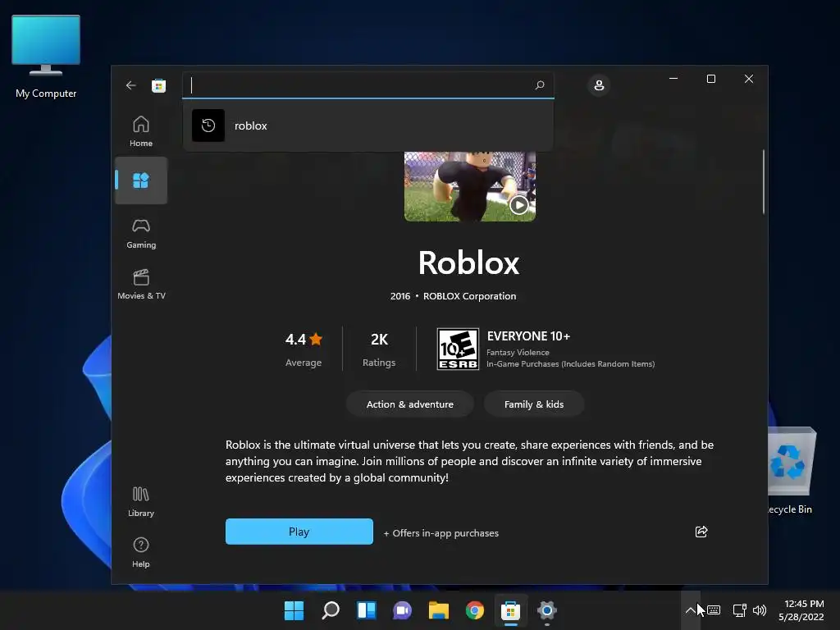Screen dimensions: 840x630
Task: Open Movies & TV section
Action: click(x=141, y=285)
